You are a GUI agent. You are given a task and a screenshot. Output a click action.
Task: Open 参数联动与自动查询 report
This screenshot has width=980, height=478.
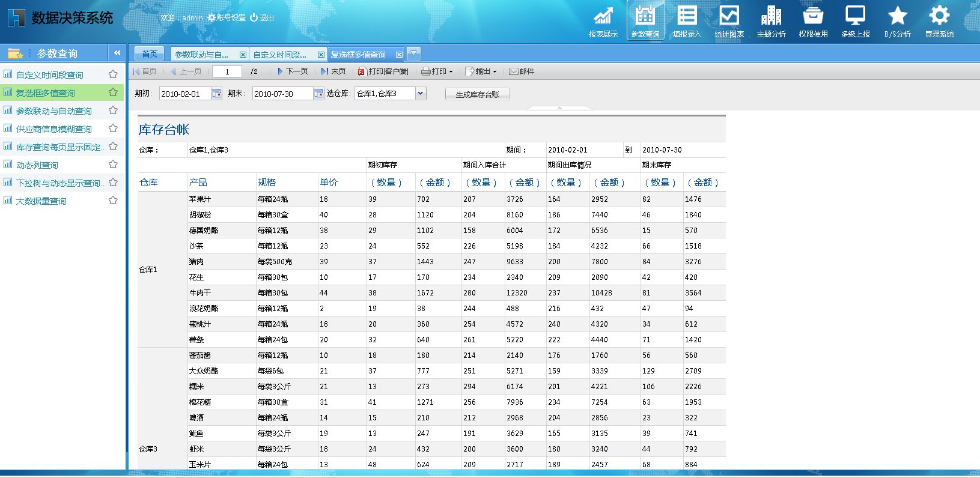[54, 111]
